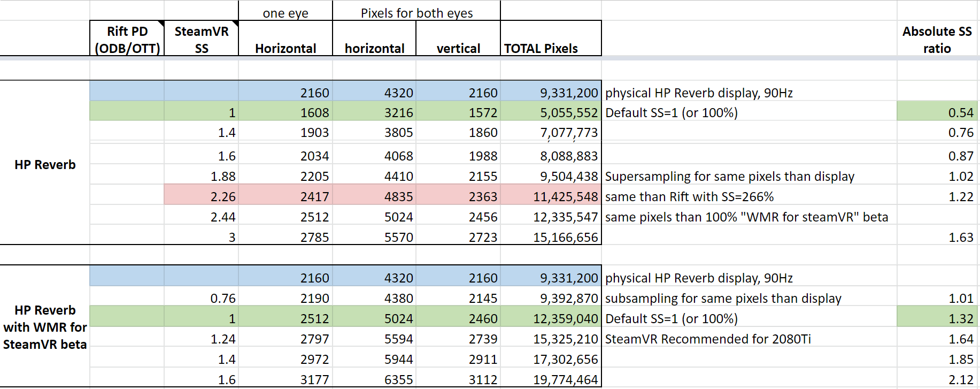Click the 'HP Reverb' row label
980x389 pixels.
(45, 163)
